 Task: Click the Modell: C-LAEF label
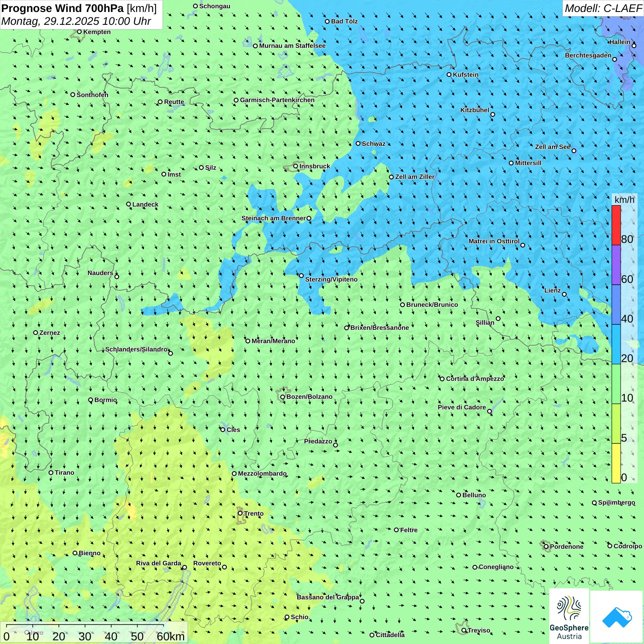click(603, 8)
